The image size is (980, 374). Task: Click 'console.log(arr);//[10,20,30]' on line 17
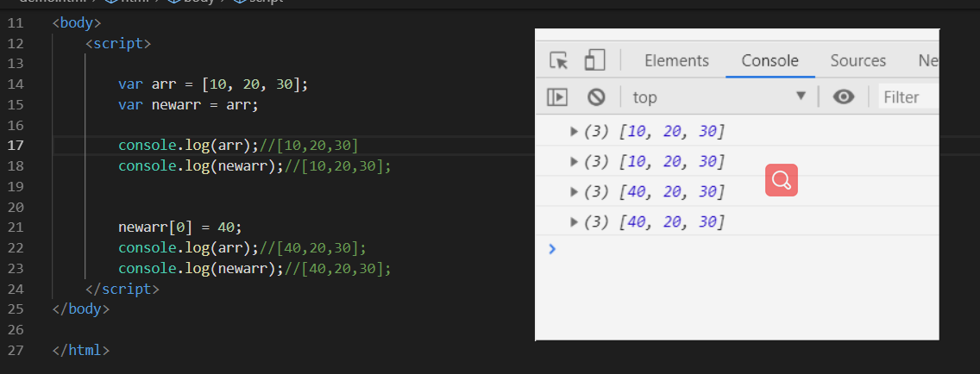pos(238,146)
